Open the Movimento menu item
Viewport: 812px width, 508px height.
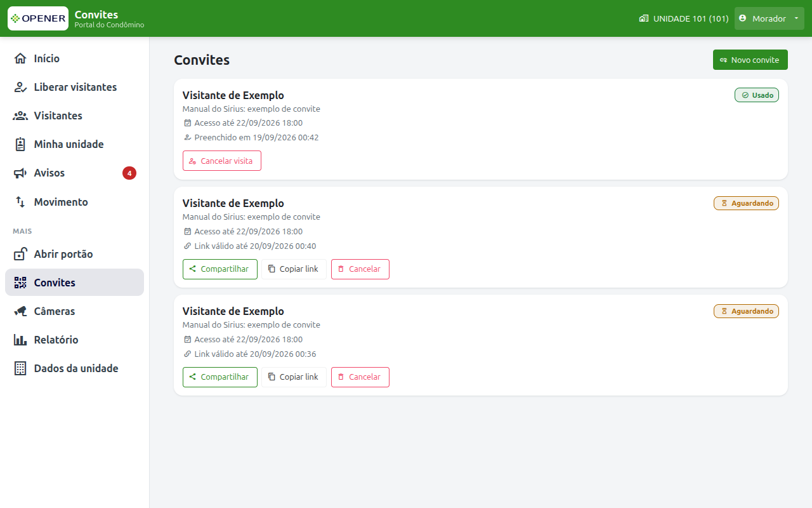(74, 202)
